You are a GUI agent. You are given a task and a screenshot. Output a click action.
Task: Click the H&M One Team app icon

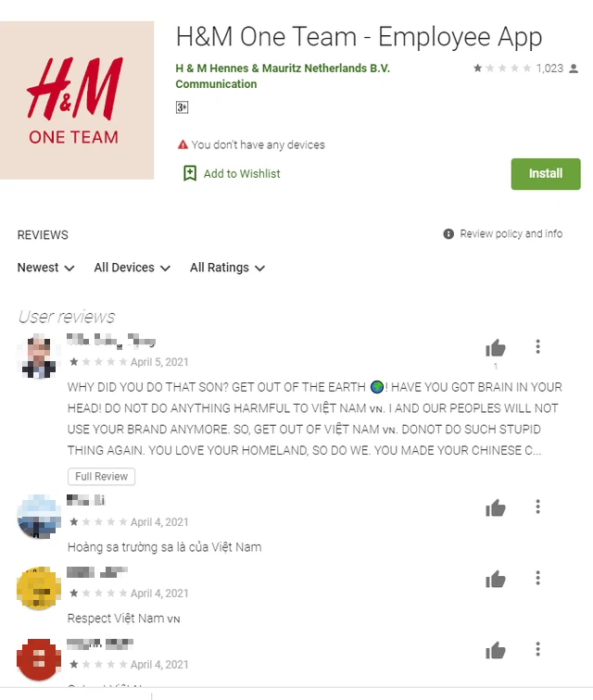[x=77, y=100]
